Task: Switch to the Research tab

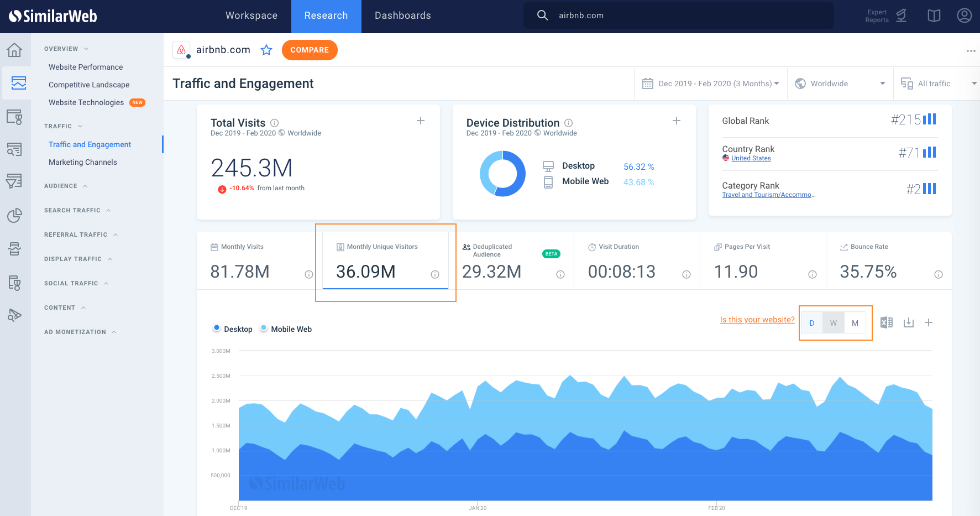Action: click(326, 16)
